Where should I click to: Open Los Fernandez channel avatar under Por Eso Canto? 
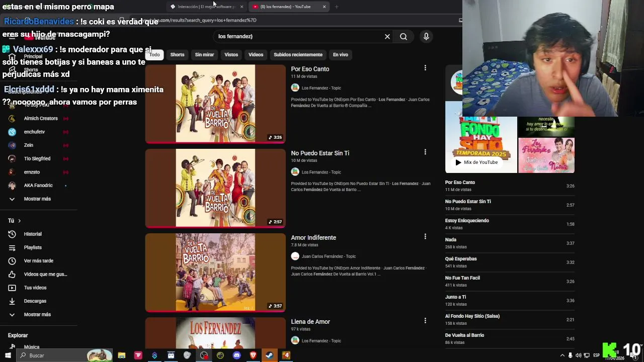point(295,87)
